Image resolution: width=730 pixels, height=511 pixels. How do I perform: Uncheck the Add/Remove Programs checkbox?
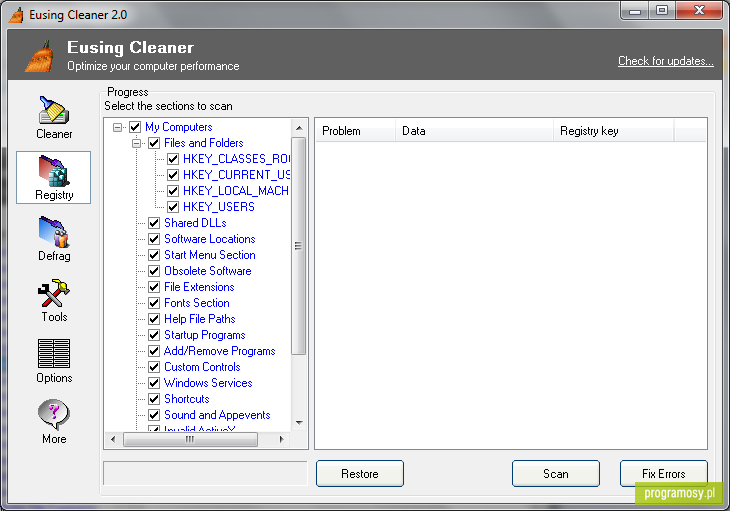click(154, 351)
